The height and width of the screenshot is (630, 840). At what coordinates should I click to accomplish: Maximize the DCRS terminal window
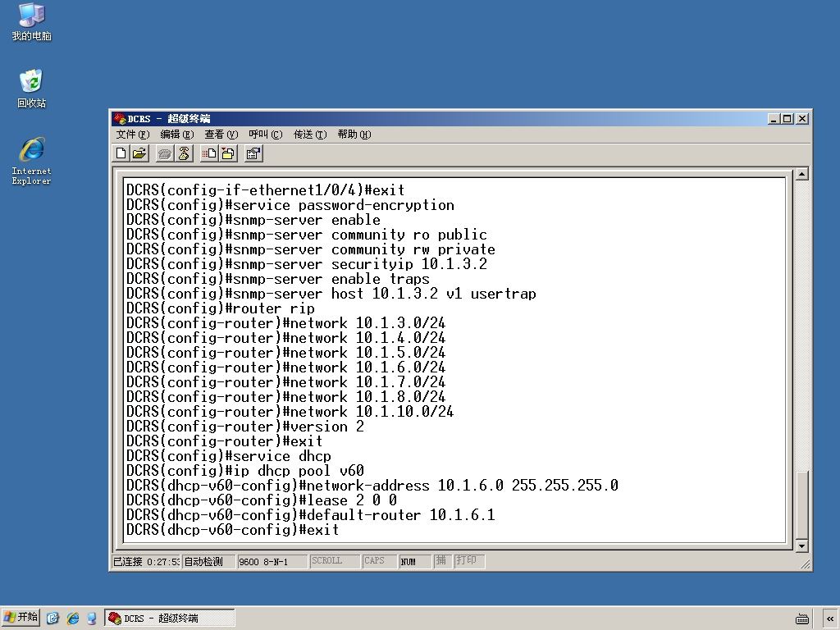tap(787, 118)
